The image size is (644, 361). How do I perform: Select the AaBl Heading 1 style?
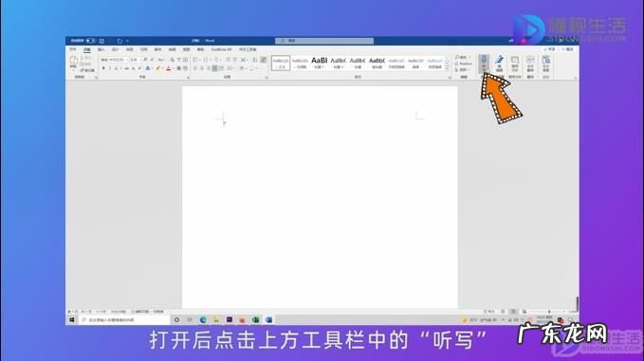319,63
